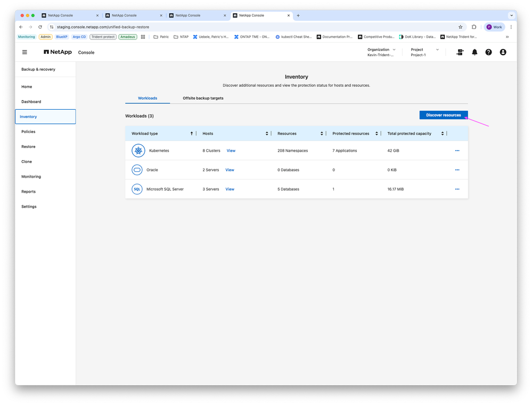Click the 7 Applications cell

click(345, 151)
